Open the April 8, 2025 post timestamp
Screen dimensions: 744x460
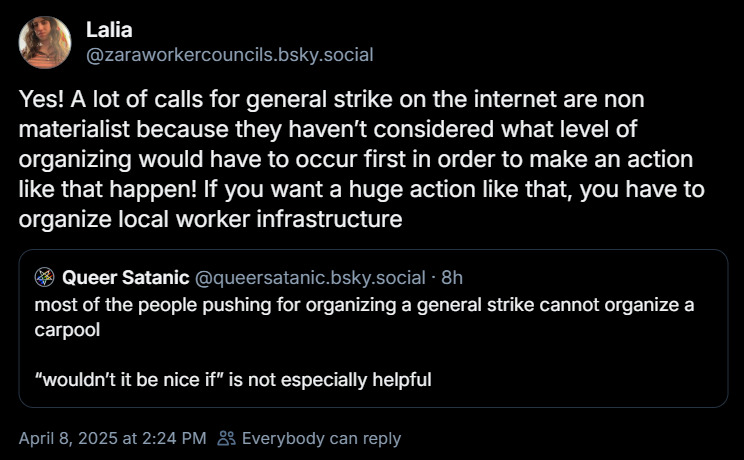click(x=112, y=438)
